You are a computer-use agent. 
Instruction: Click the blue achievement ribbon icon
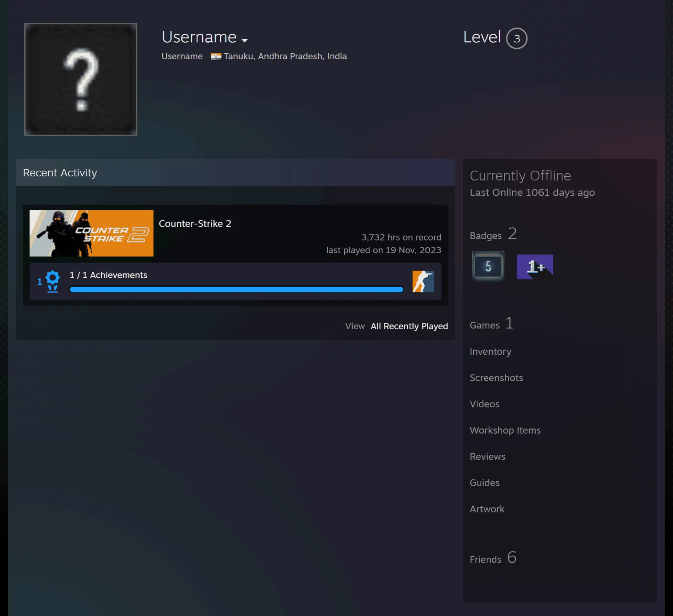53,281
